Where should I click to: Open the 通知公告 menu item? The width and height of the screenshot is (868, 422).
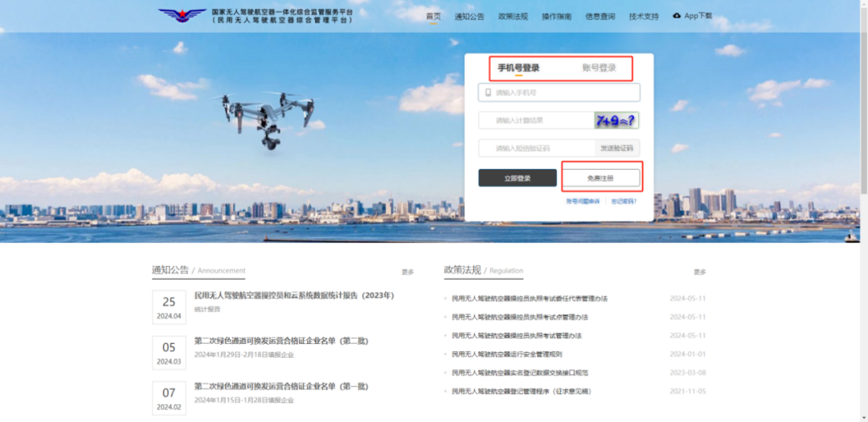tap(469, 17)
